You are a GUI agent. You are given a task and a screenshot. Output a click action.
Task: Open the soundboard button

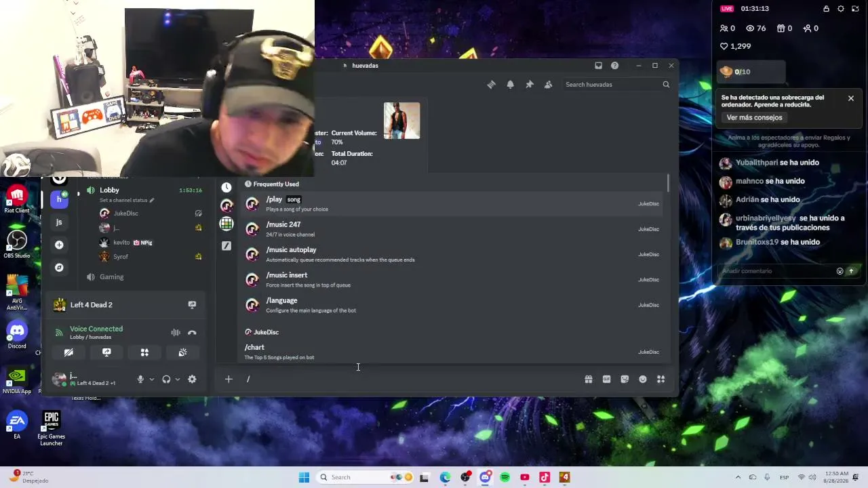point(182,352)
